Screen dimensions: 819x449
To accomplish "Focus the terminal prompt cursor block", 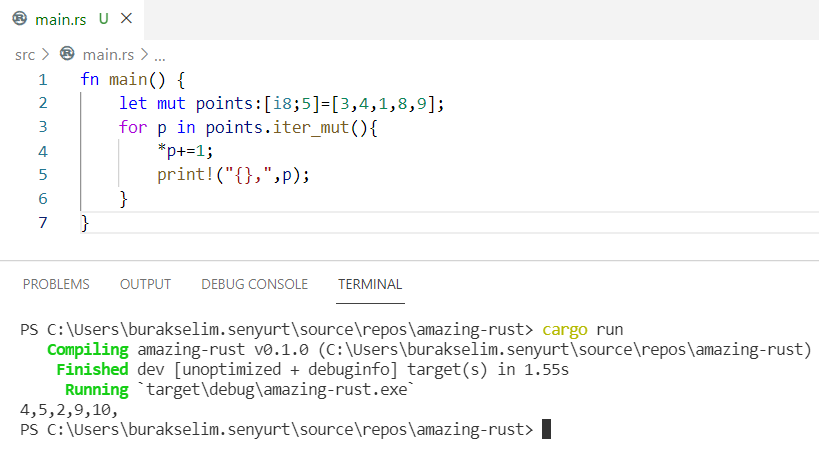I will click(546, 429).
